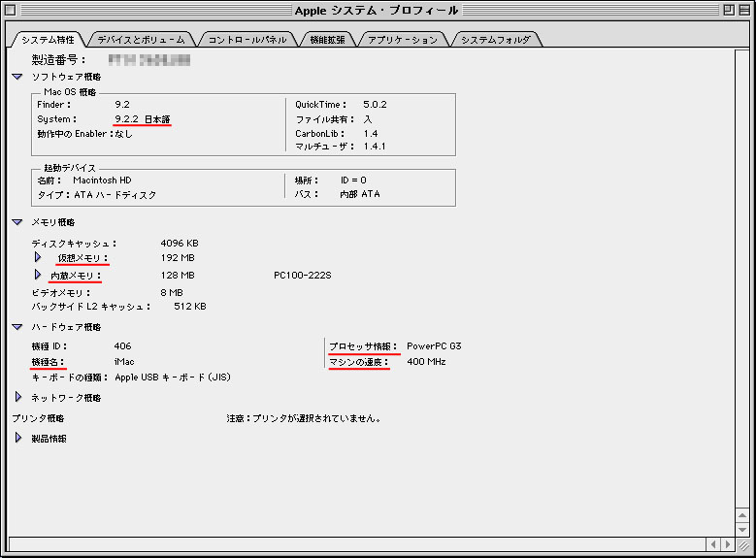Click the Finder version value 9.2
The height and width of the screenshot is (558, 756).
pyautogui.click(x=122, y=105)
